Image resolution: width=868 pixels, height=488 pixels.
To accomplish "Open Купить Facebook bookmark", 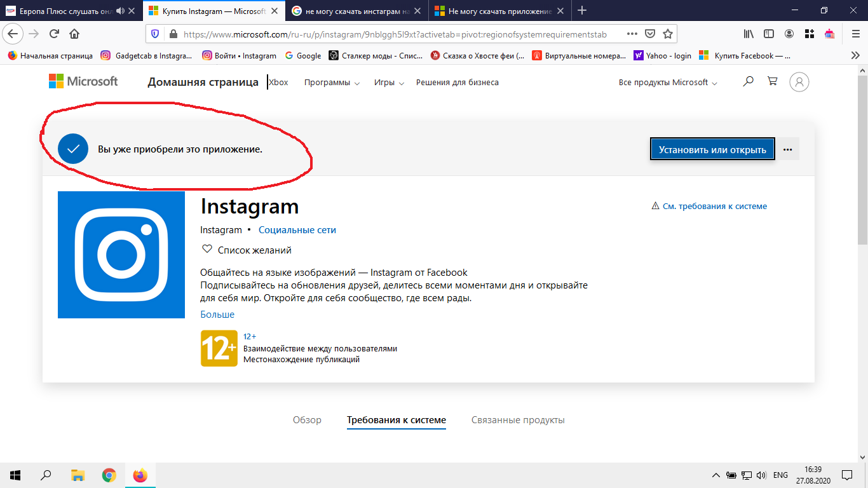I will (745, 56).
